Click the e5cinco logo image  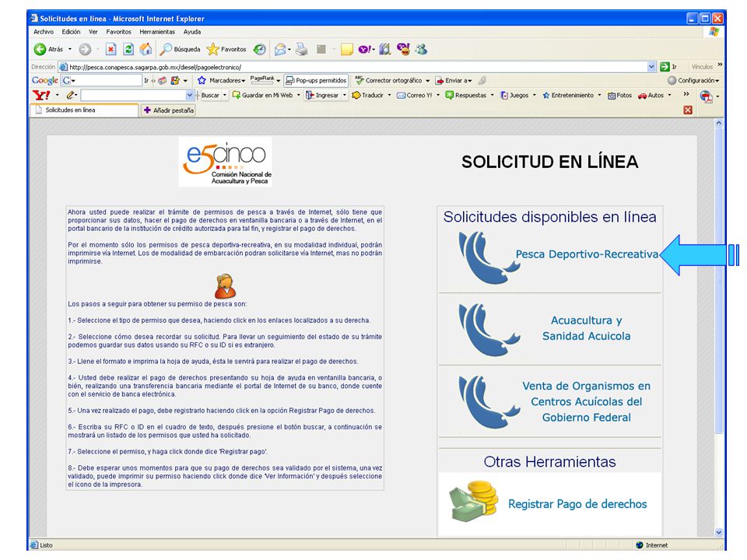tap(226, 162)
